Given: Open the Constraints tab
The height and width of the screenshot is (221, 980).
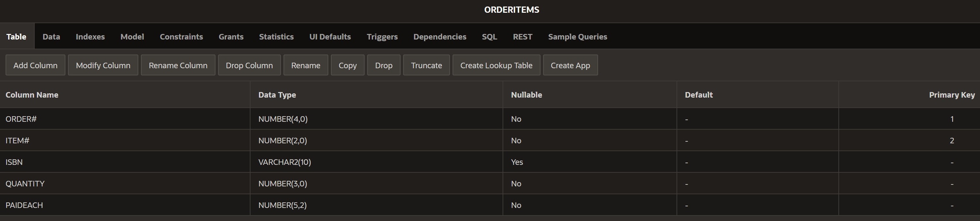Looking at the screenshot, I should tap(181, 37).
